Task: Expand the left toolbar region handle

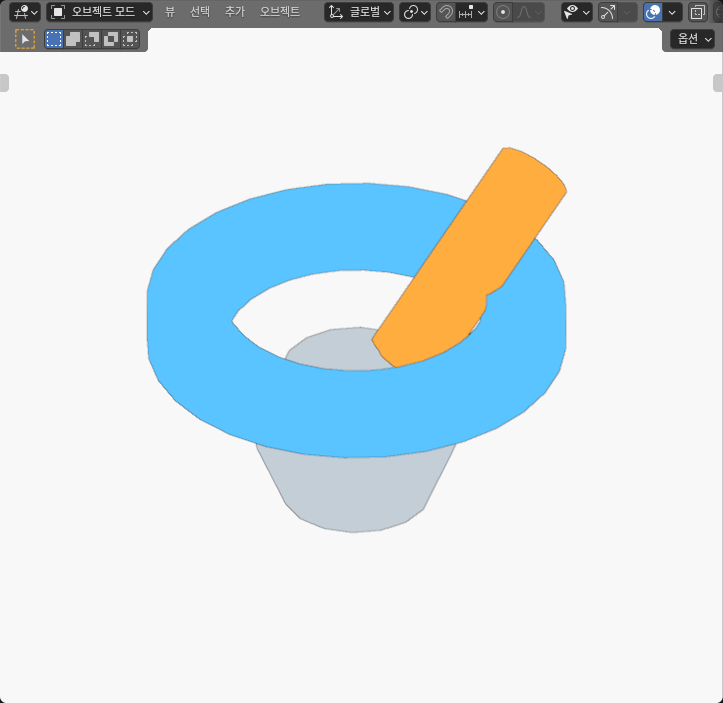Action: click(x=4, y=83)
